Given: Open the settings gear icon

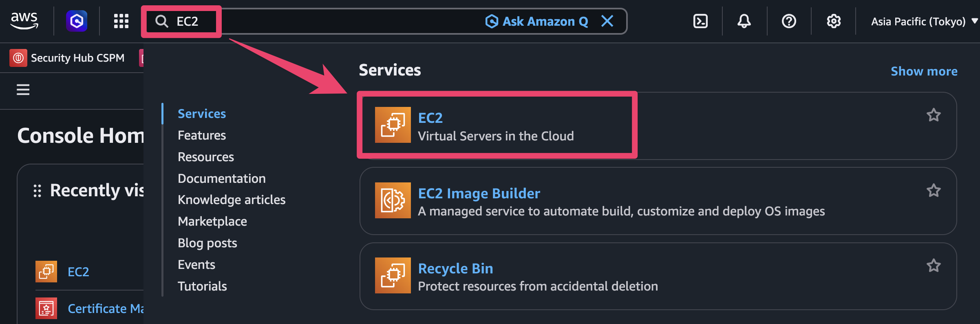Looking at the screenshot, I should coord(834,21).
